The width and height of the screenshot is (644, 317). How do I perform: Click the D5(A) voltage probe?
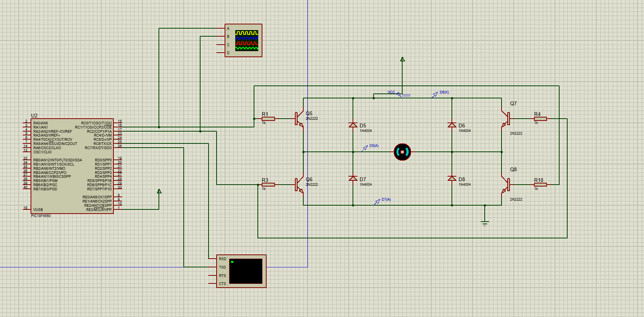(x=365, y=148)
